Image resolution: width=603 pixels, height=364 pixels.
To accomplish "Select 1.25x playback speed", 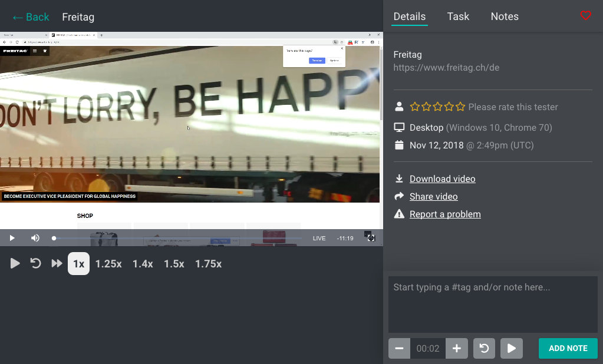I will [x=108, y=264].
